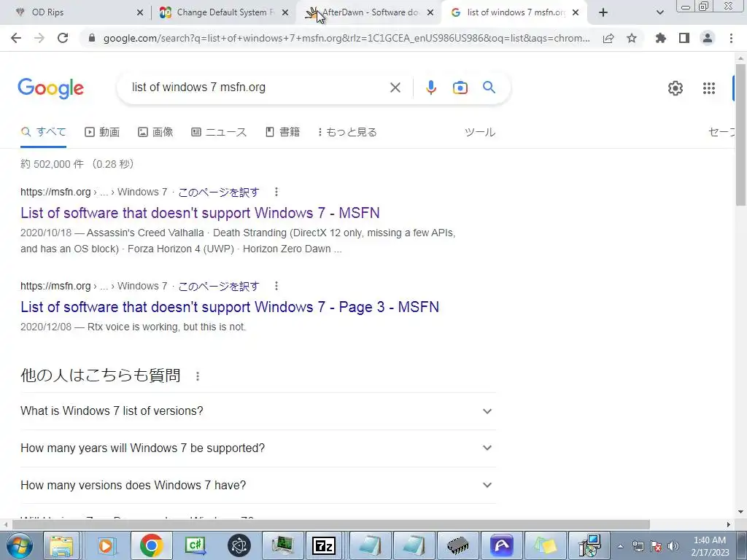Open options dots beside 他の人はこちらも質問
The height and width of the screenshot is (560, 747).
pyautogui.click(x=198, y=376)
